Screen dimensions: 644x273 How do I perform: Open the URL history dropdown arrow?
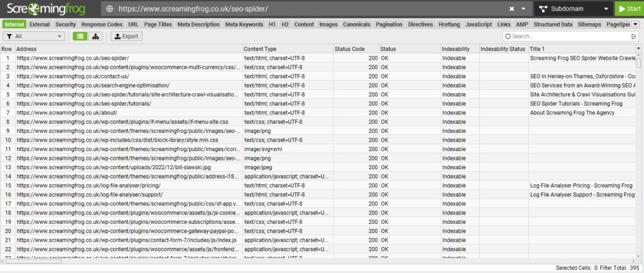coord(524,9)
